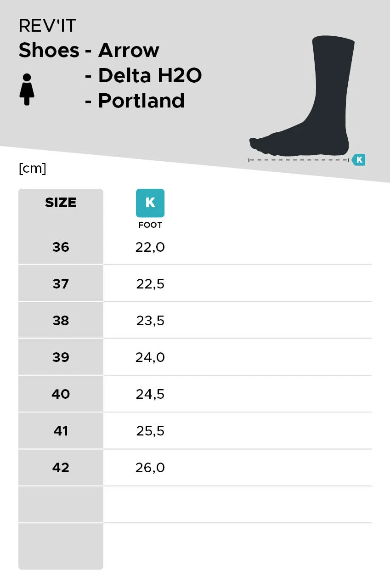The width and height of the screenshot is (390, 588).
Task: Select the Arrow shoe model name
Action: (x=129, y=50)
